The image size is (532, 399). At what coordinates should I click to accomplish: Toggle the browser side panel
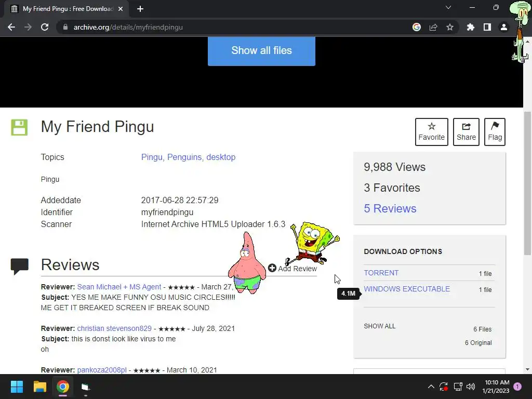coord(487,27)
